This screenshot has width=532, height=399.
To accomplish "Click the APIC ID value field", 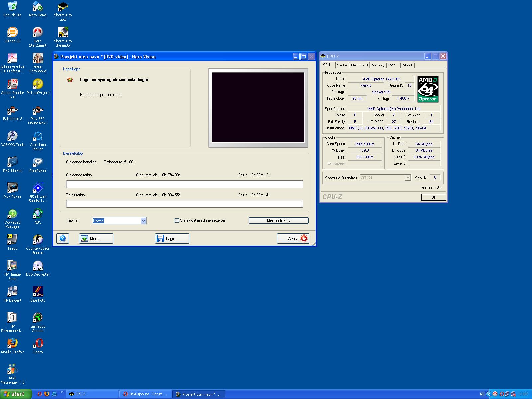I will (435, 177).
